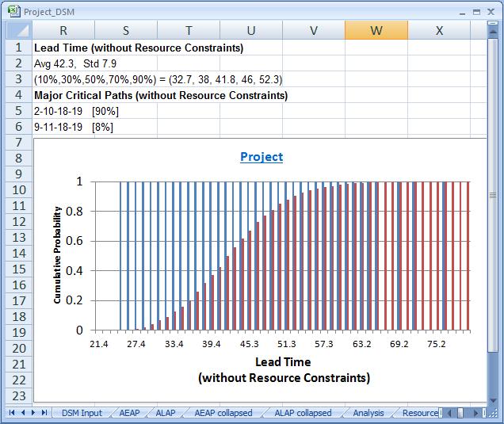Select column R header
Screen dimensions: 504x424
click(x=63, y=31)
